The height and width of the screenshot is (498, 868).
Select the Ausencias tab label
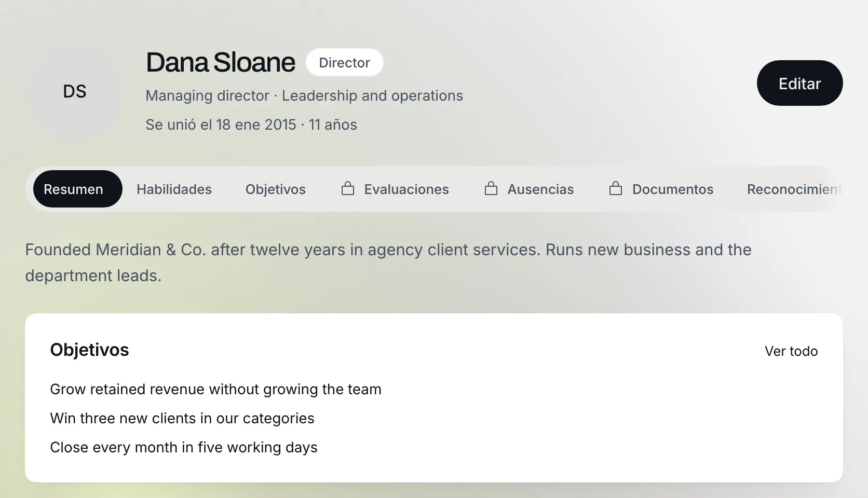(540, 189)
